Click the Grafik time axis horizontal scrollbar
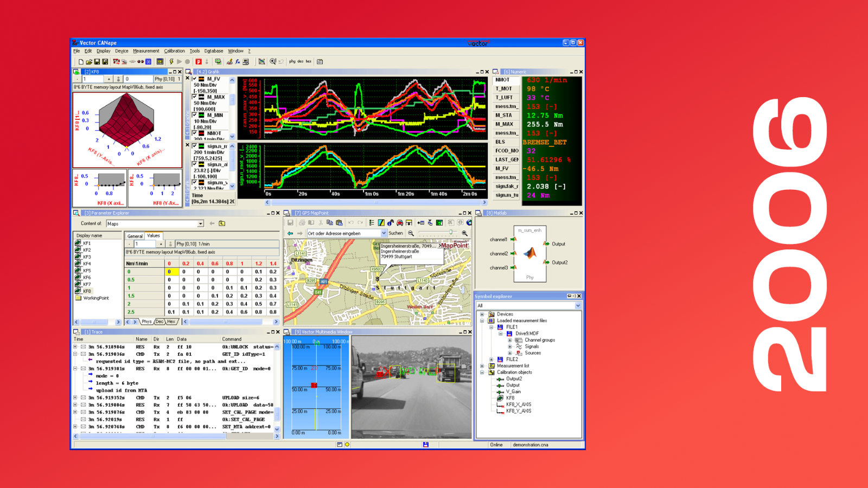Viewport: 868px width, 488px height. pos(375,202)
